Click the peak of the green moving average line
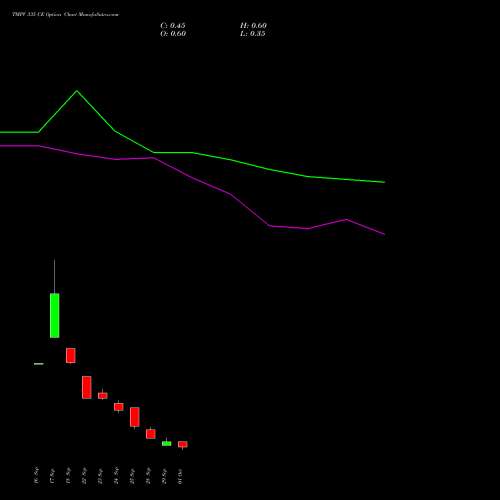Screen dimensions: 500x500 point(77,91)
